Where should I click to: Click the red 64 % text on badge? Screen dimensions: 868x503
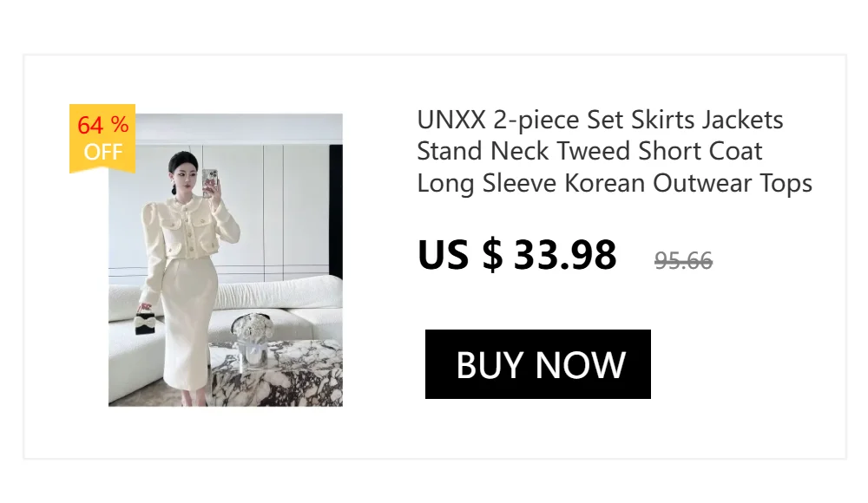tap(103, 125)
